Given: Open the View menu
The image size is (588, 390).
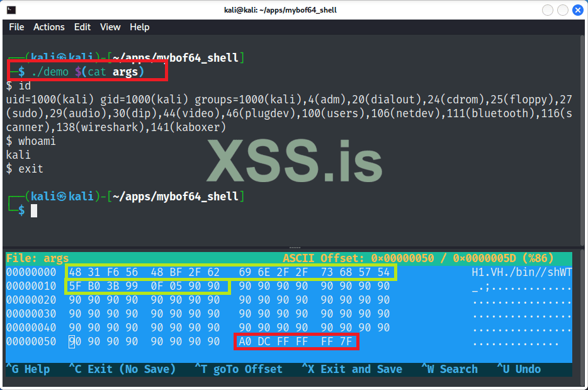Looking at the screenshot, I should tap(110, 27).
